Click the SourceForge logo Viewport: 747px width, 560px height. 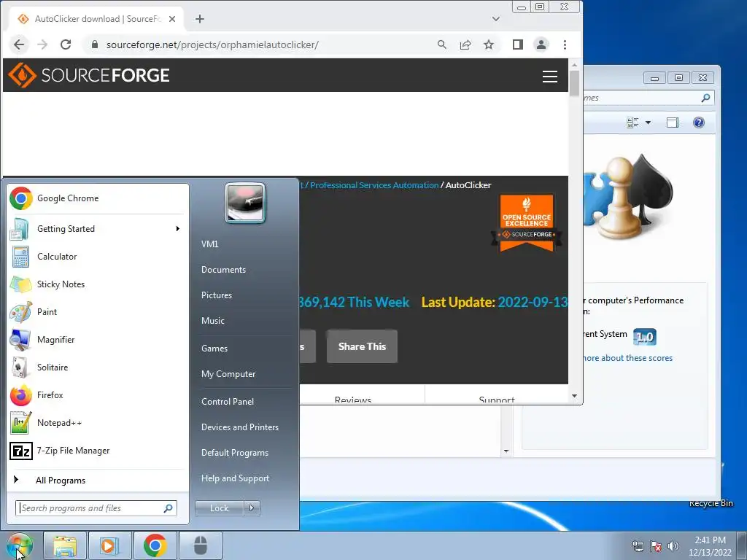[x=89, y=75]
